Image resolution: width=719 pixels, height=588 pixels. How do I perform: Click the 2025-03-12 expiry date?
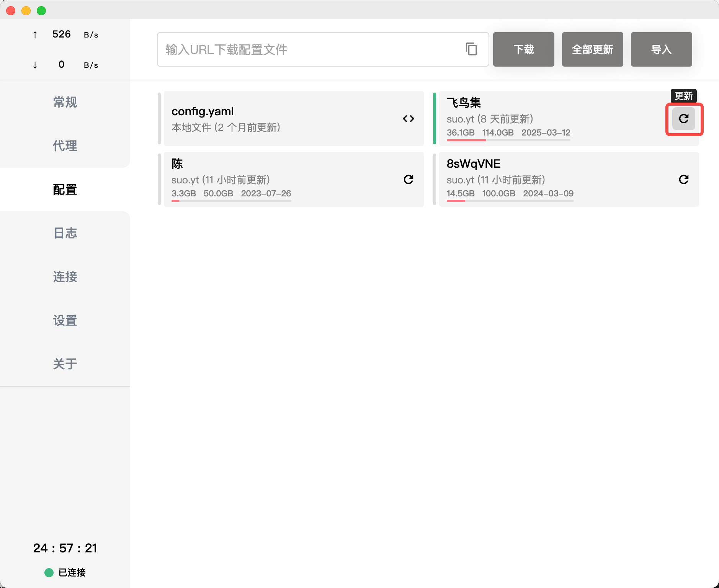[x=546, y=132]
